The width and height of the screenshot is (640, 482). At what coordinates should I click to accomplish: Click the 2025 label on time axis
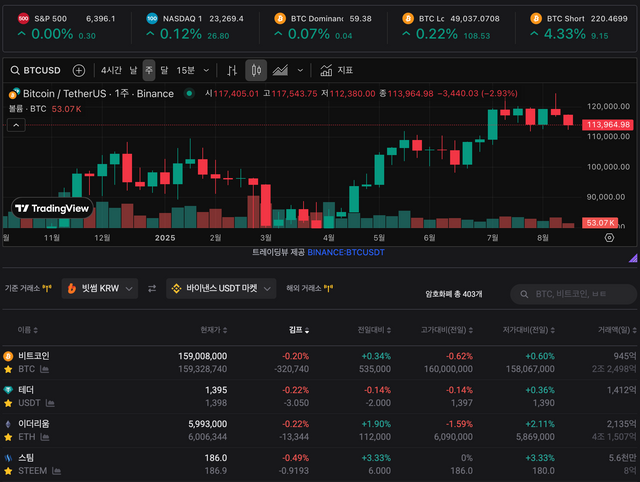coord(165,238)
